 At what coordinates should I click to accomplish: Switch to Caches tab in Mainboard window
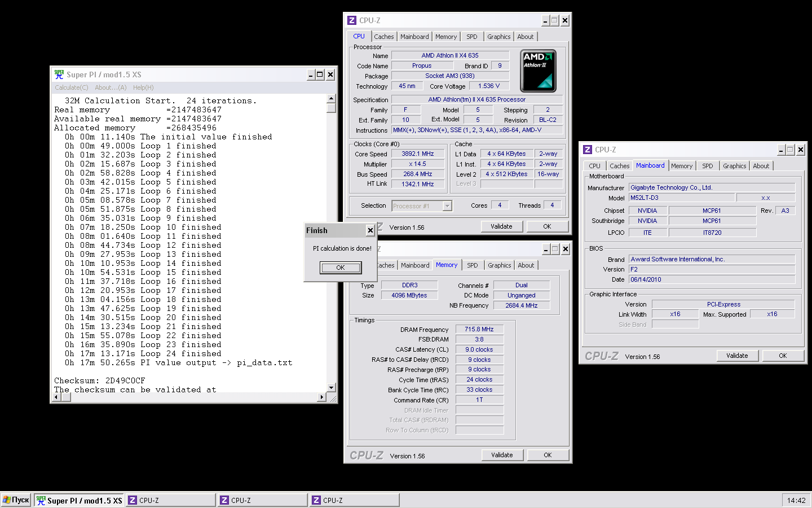click(x=620, y=166)
